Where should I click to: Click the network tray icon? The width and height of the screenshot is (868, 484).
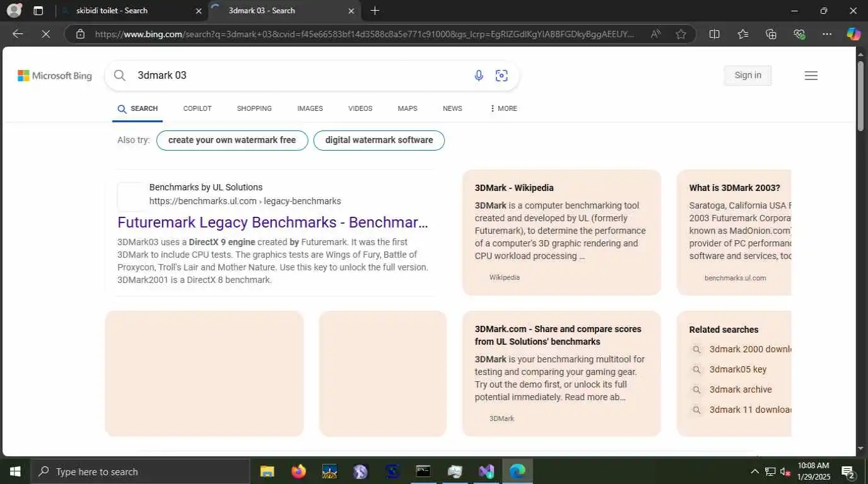point(770,471)
